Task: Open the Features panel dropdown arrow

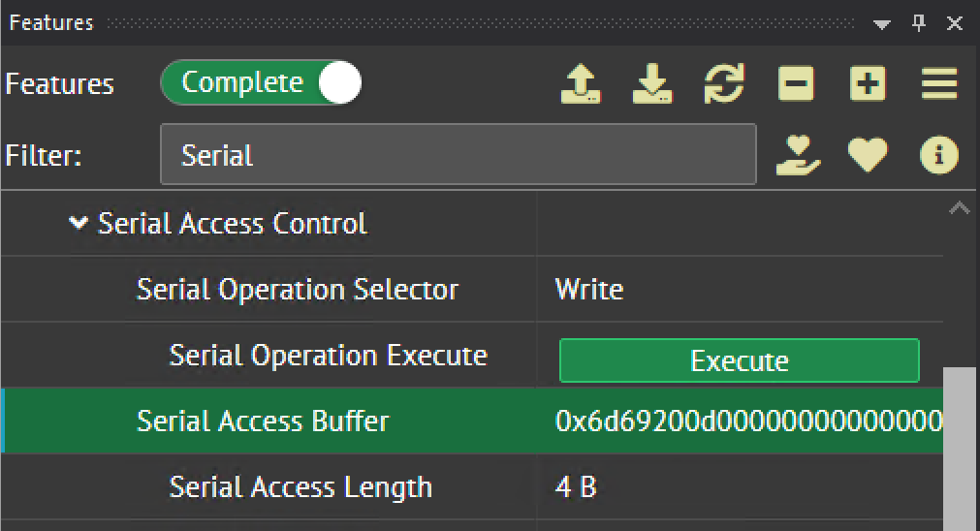Action: click(881, 24)
